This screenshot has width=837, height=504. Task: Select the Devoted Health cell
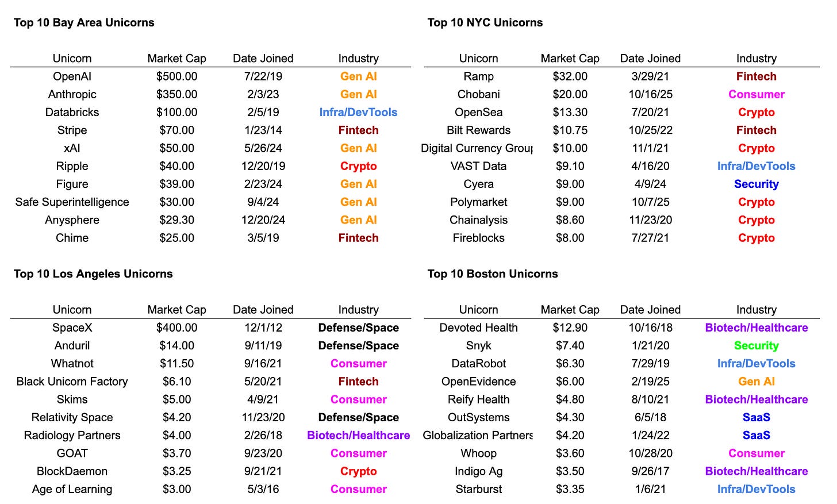tap(478, 328)
